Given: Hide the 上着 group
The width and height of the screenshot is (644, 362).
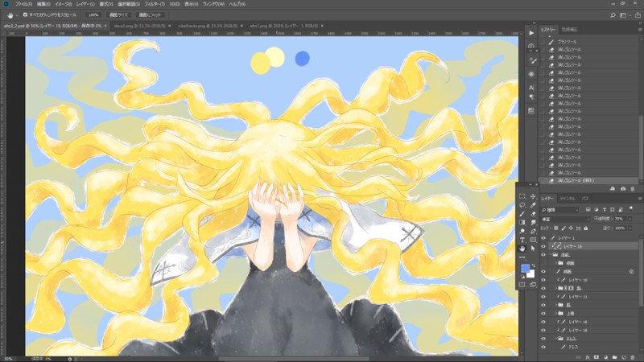Looking at the screenshot, I should click(x=543, y=313).
